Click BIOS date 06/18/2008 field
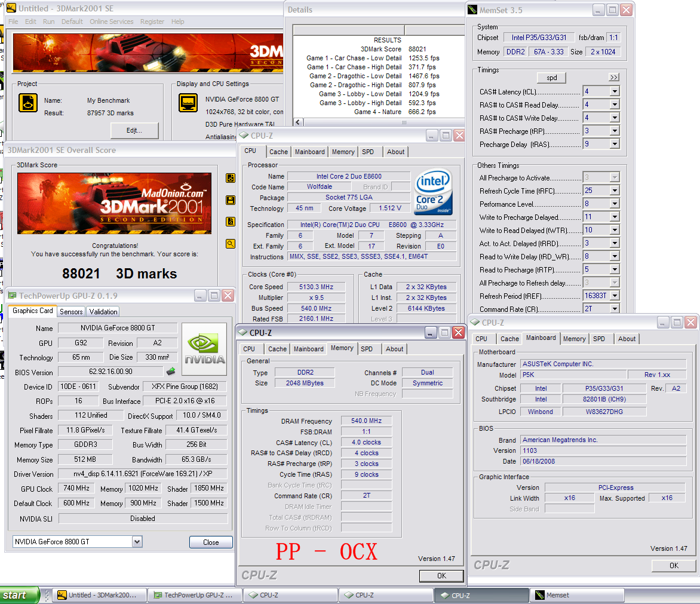 604,461
